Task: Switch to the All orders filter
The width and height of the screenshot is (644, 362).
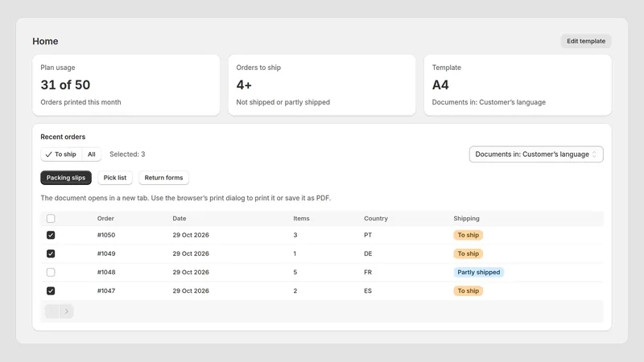Action: coord(92,154)
